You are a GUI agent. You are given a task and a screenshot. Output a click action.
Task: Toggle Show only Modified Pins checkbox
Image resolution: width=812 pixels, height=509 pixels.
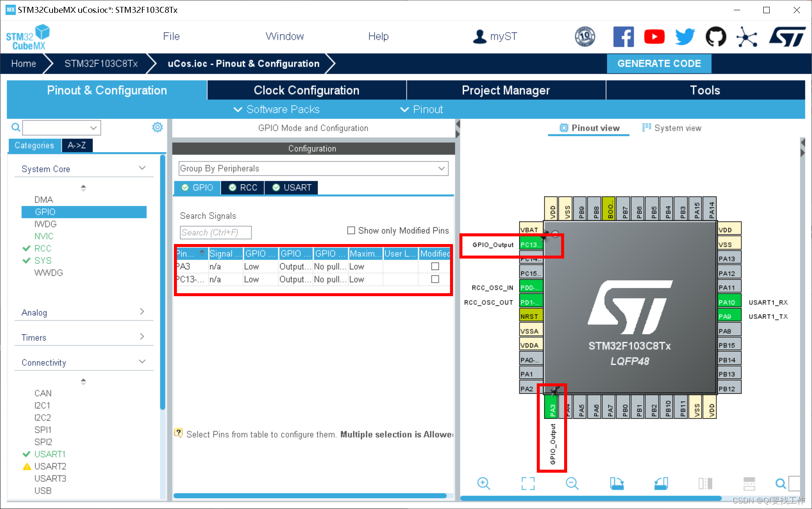click(351, 230)
